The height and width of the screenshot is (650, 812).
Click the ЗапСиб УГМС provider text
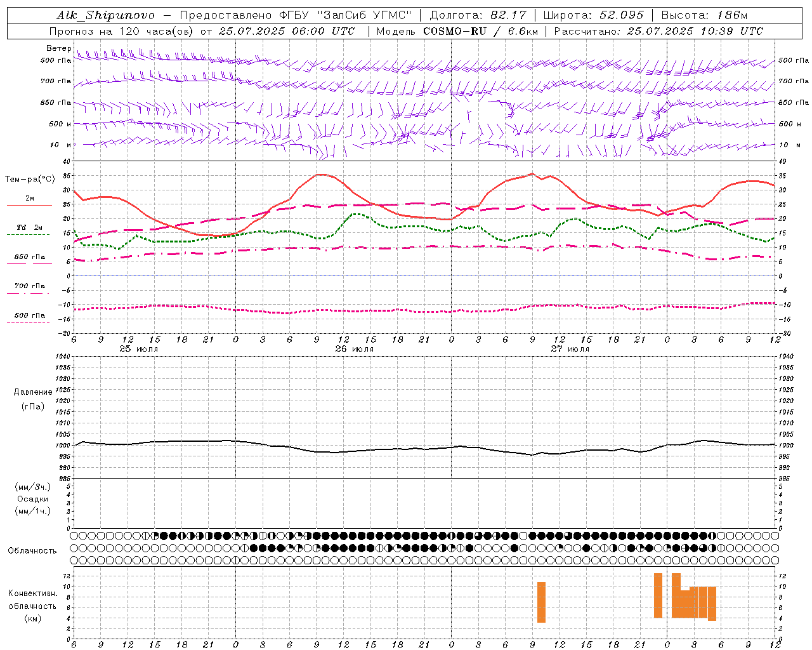tap(363, 15)
